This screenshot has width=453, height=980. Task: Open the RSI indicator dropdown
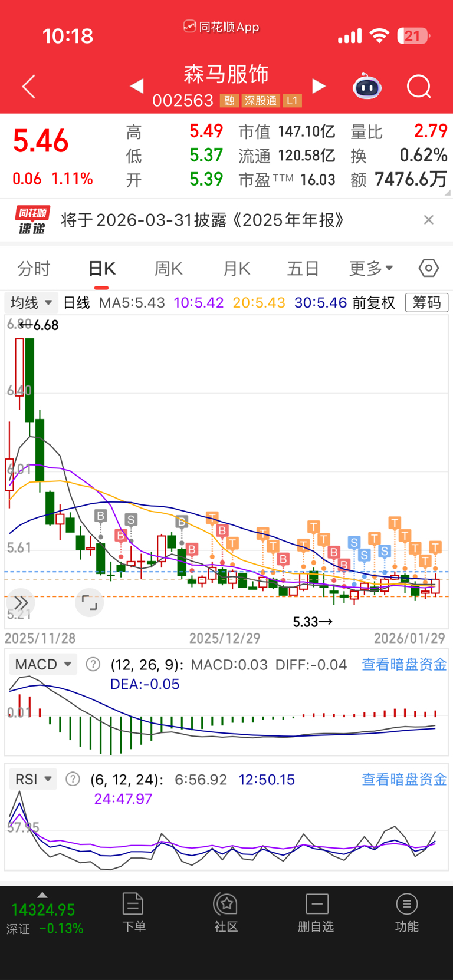coord(33,779)
